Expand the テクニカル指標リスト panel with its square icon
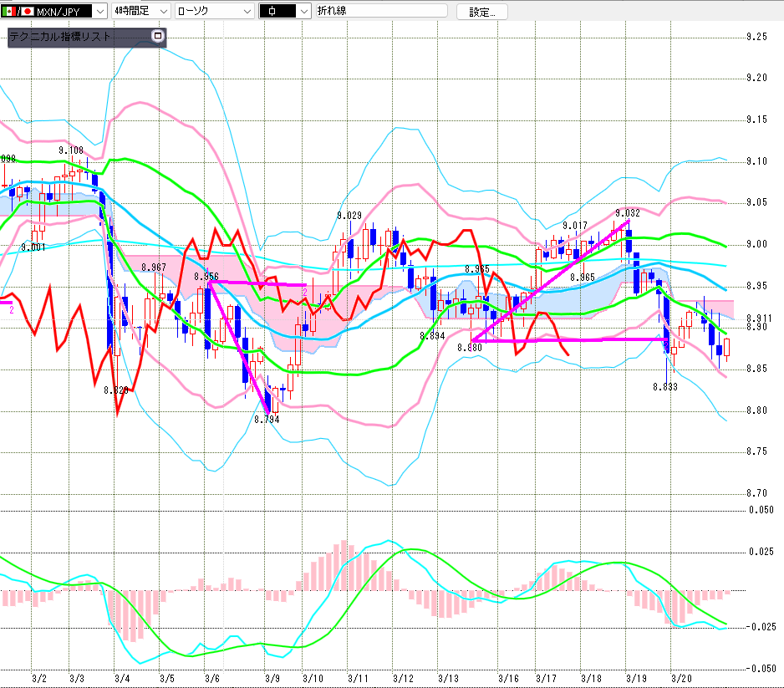This screenshot has width=784, height=688. 158,36
